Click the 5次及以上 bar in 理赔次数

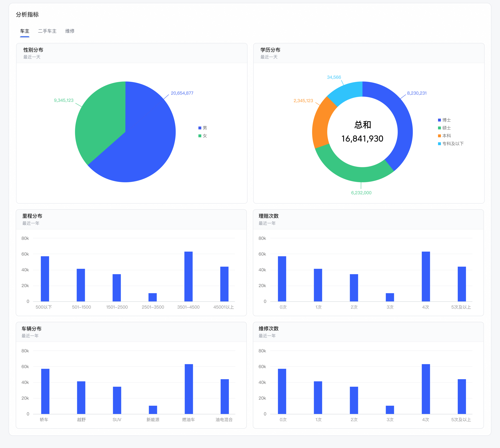(462, 284)
